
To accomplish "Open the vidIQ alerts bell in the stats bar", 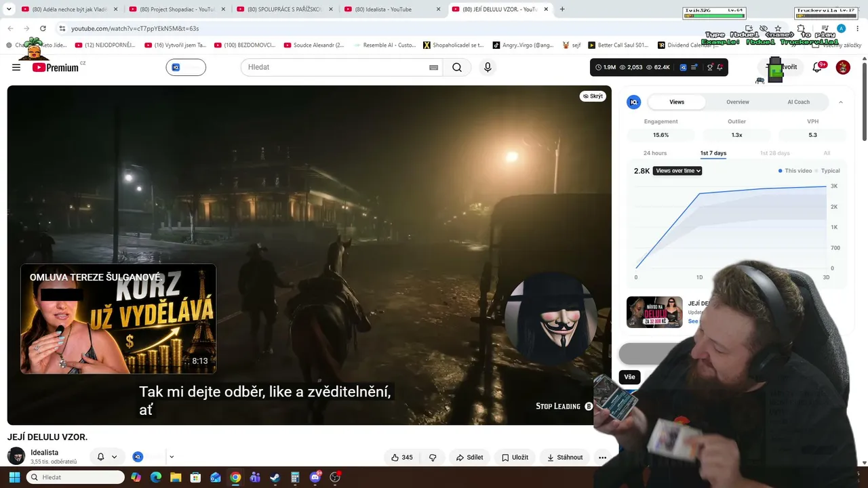I will [x=720, y=67].
